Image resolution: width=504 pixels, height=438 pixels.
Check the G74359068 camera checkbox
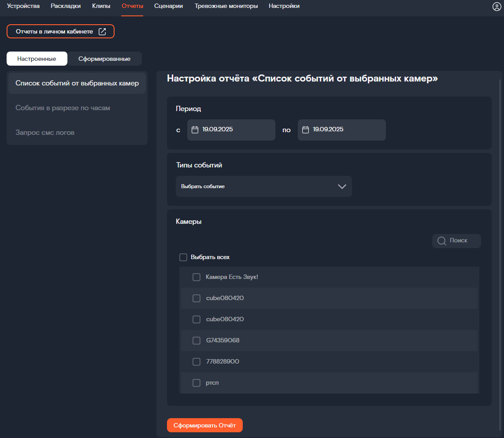coord(196,341)
